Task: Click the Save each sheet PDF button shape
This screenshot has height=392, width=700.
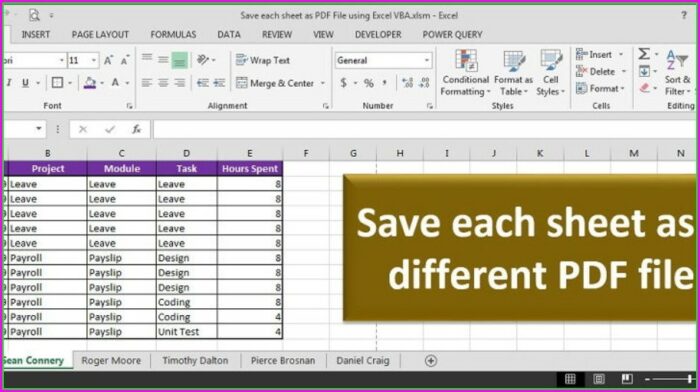Action: tap(520, 248)
